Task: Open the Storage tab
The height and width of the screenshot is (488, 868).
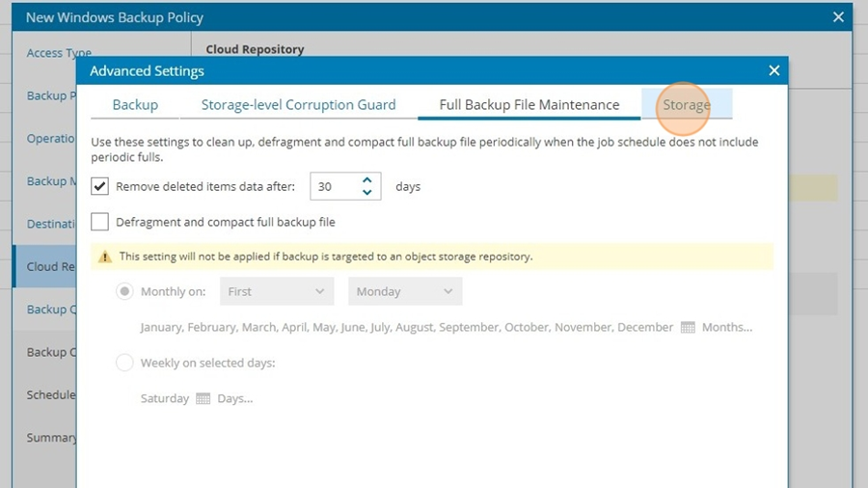Action: [687, 104]
